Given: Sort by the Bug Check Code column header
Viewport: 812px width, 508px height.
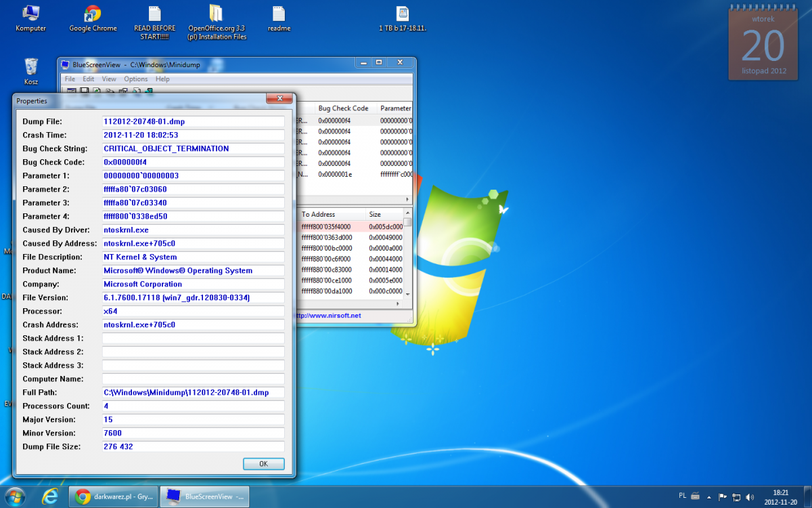Looking at the screenshot, I should 345,108.
